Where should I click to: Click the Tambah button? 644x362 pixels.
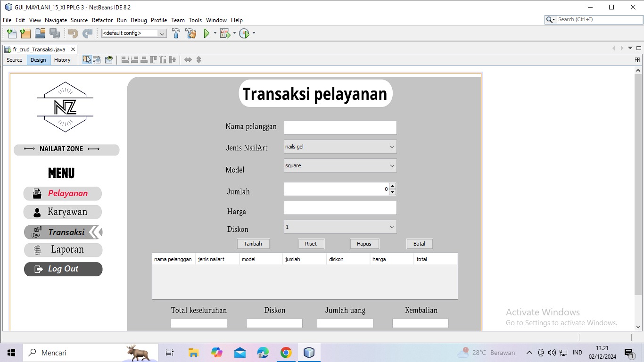coord(253,244)
